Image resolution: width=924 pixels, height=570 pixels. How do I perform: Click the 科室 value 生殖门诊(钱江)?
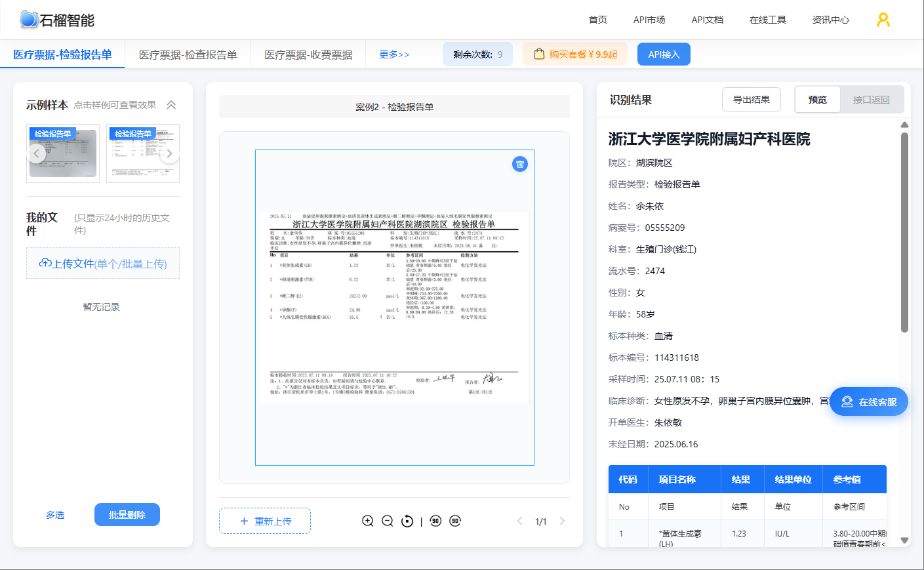(x=666, y=249)
